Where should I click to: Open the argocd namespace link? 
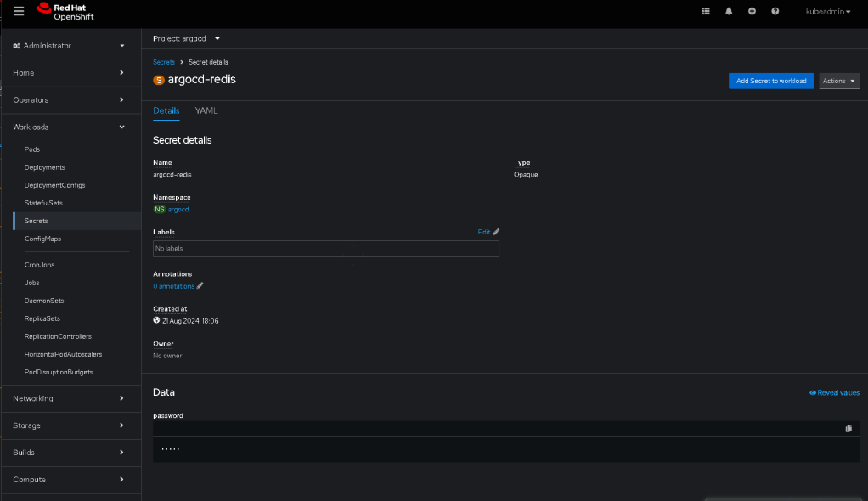(x=178, y=209)
